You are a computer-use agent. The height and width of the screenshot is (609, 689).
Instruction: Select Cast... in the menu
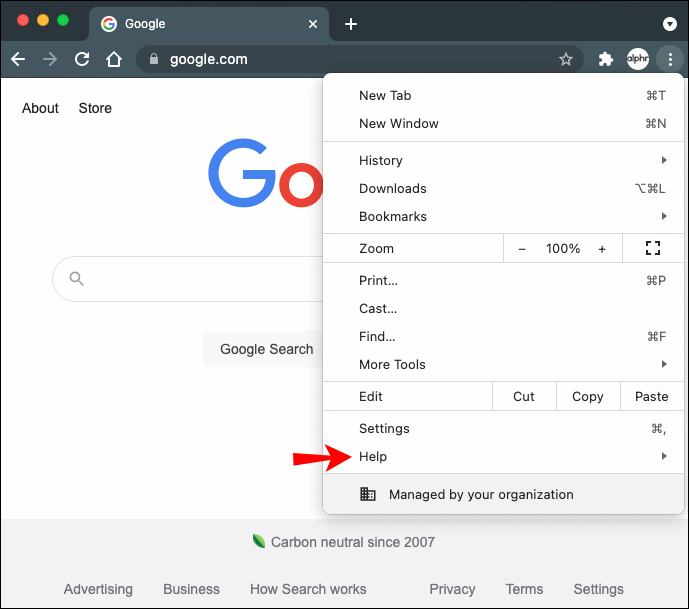point(503,308)
